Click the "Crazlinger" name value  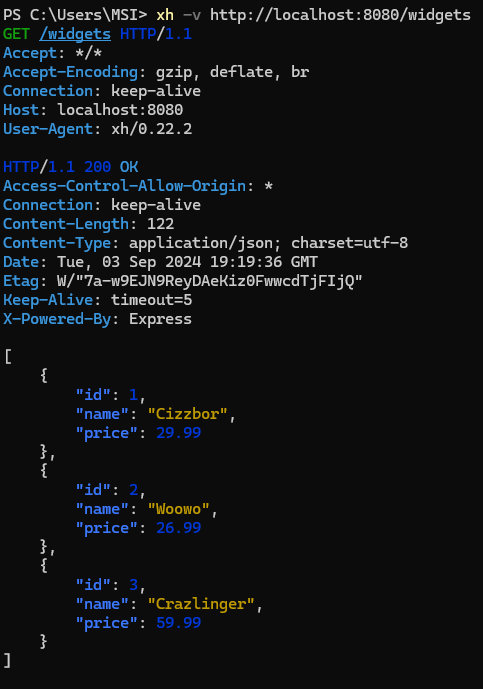pyautogui.click(x=201, y=604)
